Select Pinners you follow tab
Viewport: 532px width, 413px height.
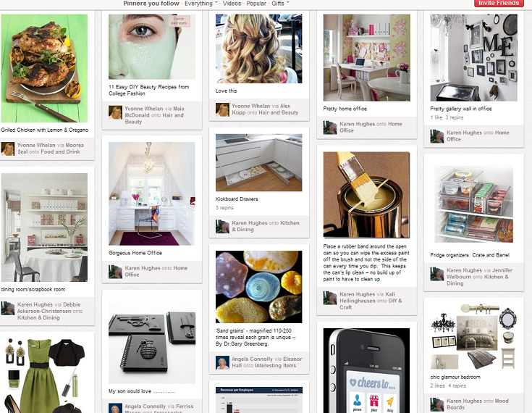[x=151, y=4]
